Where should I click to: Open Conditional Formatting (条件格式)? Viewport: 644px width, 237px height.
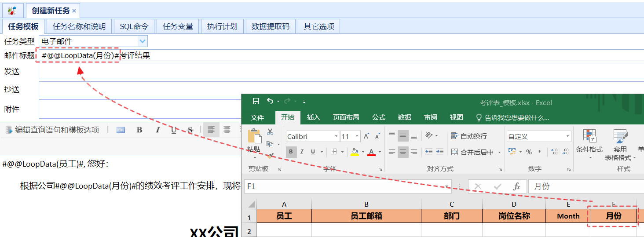(x=589, y=141)
